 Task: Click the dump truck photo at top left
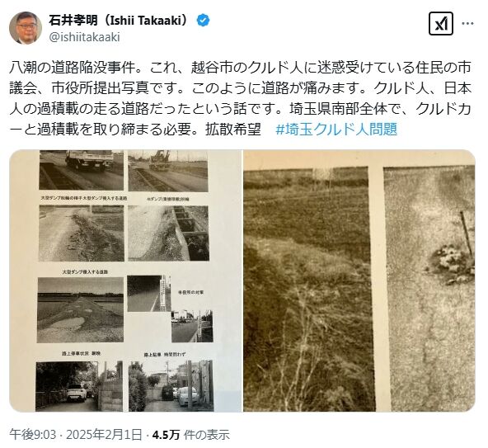pyautogui.click(x=82, y=171)
